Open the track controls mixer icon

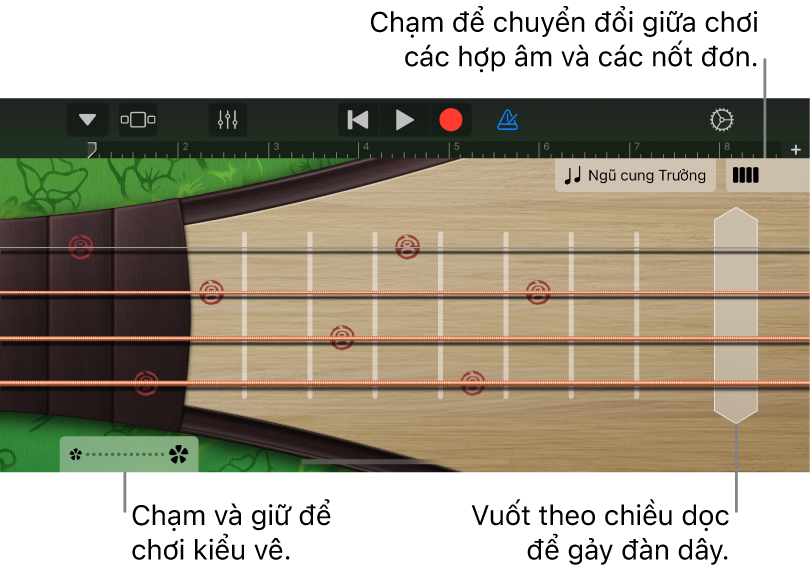coord(228,120)
